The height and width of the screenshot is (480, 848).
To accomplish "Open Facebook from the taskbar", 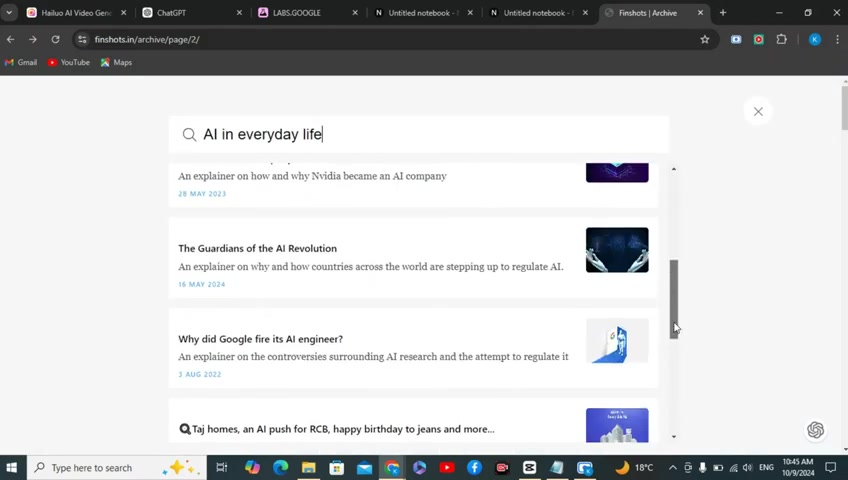I will 474,468.
